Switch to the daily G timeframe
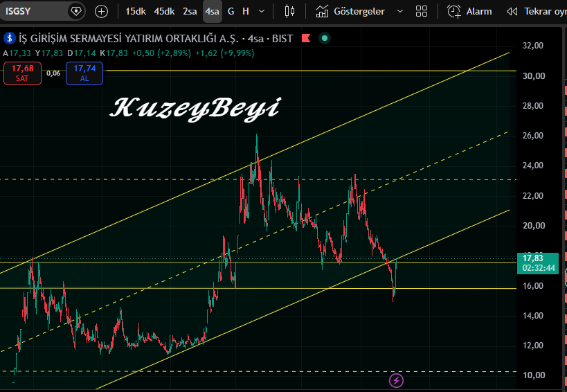Image resolution: width=567 pixels, height=392 pixels. pyautogui.click(x=231, y=12)
